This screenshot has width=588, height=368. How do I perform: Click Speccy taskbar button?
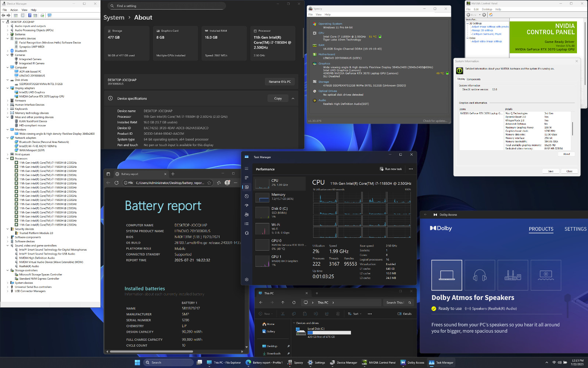295,362
